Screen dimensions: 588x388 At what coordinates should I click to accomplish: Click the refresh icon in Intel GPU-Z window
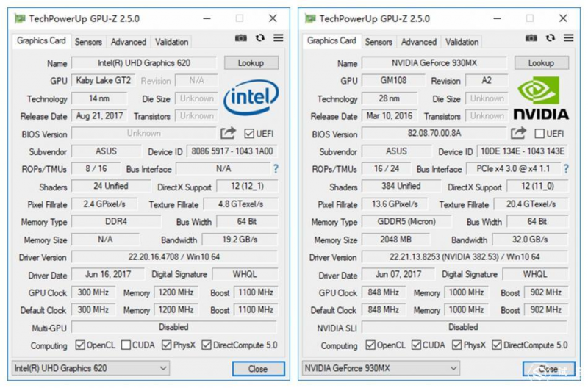click(x=260, y=38)
